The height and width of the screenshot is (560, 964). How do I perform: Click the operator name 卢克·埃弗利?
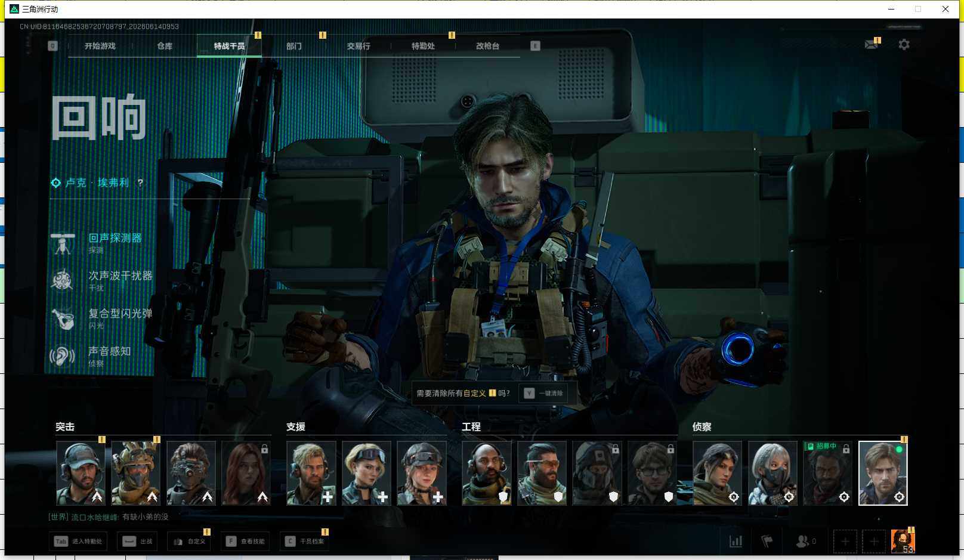pos(97,182)
